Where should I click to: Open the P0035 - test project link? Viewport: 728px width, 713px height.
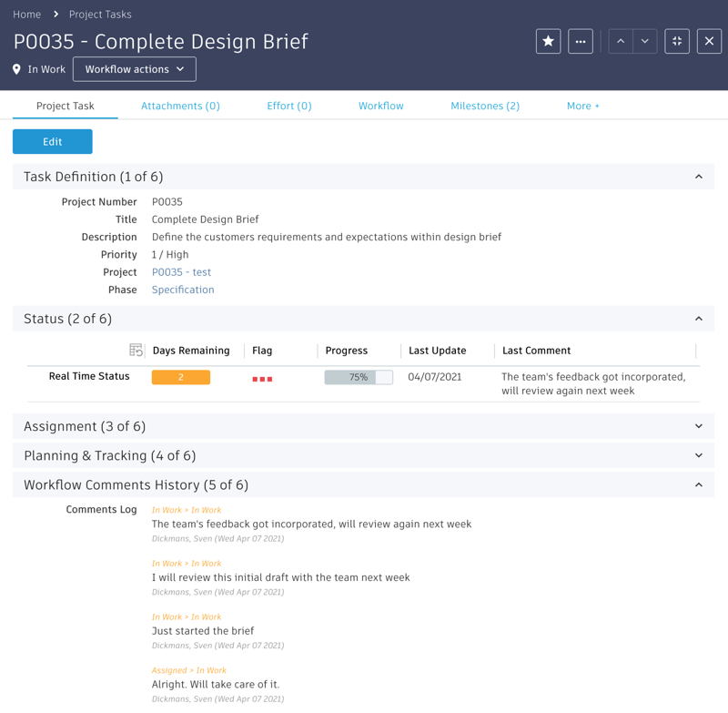pos(181,272)
